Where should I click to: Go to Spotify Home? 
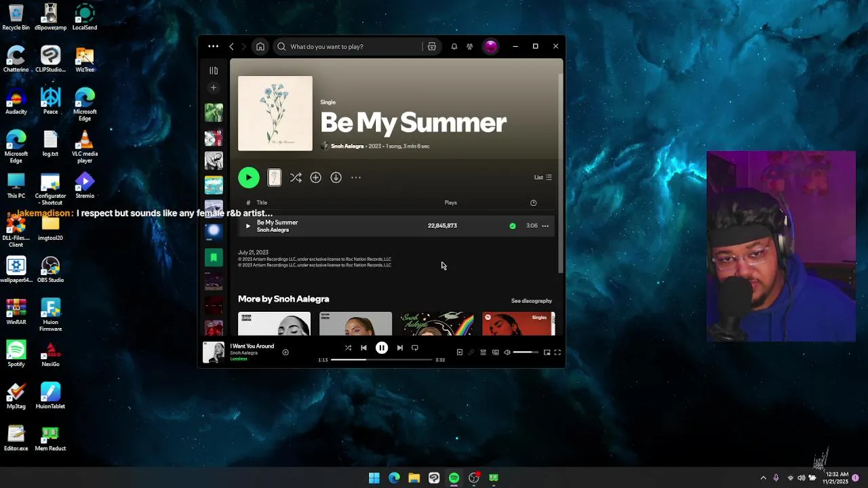tap(260, 47)
